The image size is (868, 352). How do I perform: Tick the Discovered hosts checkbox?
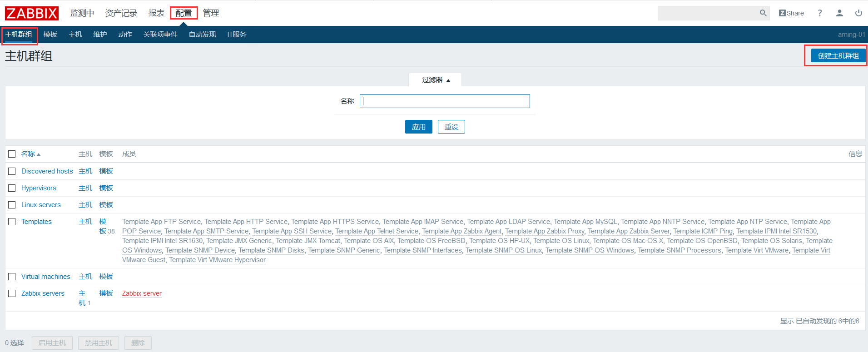point(12,171)
